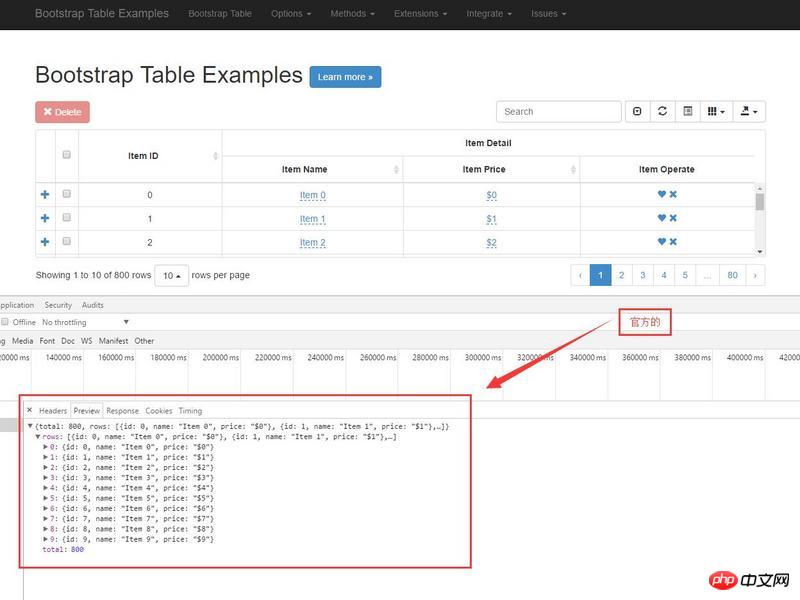Go to next page with right arrow
The image size is (800, 600).
pyautogui.click(x=755, y=276)
